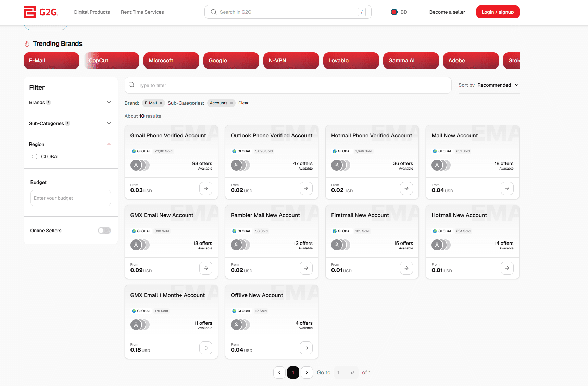Open the GMX Email 1 Month+ Account title

coord(167,295)
